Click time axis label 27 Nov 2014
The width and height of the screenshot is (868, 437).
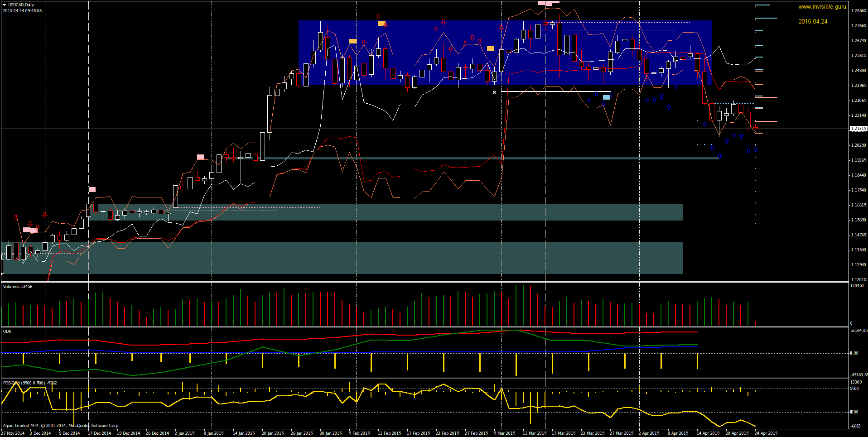click(x=13, y=433)
